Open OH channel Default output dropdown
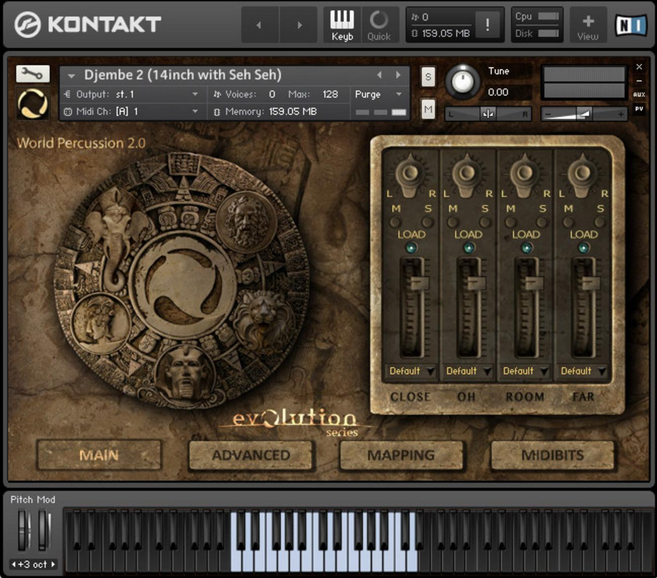The height and width of the screenshot is (578, 657). coord(468,371)
